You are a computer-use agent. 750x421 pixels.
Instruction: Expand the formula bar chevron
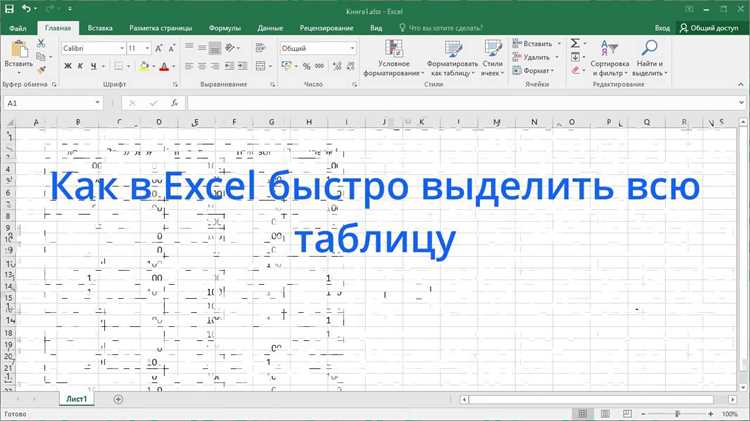coord(741,102)
